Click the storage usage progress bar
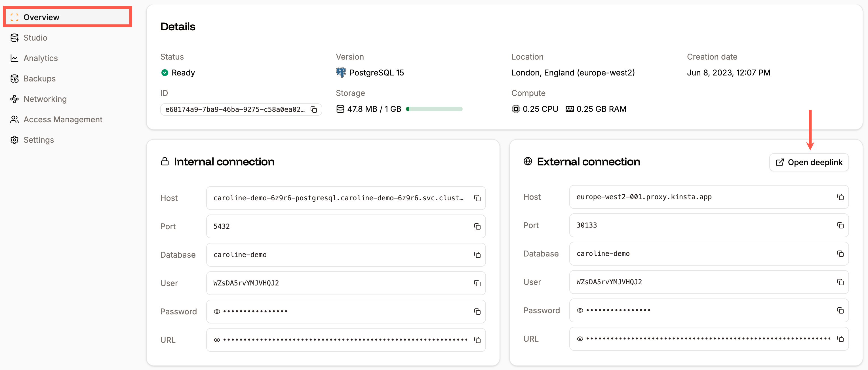868x370 pixels. (434, 109)
